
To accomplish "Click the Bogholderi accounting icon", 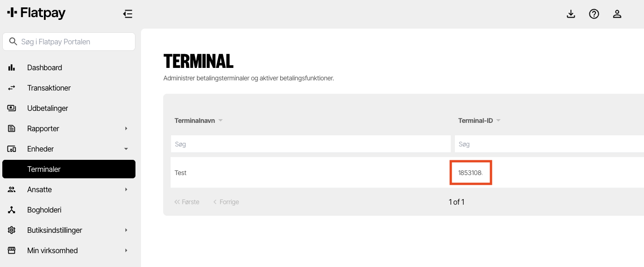I will 12,210.
